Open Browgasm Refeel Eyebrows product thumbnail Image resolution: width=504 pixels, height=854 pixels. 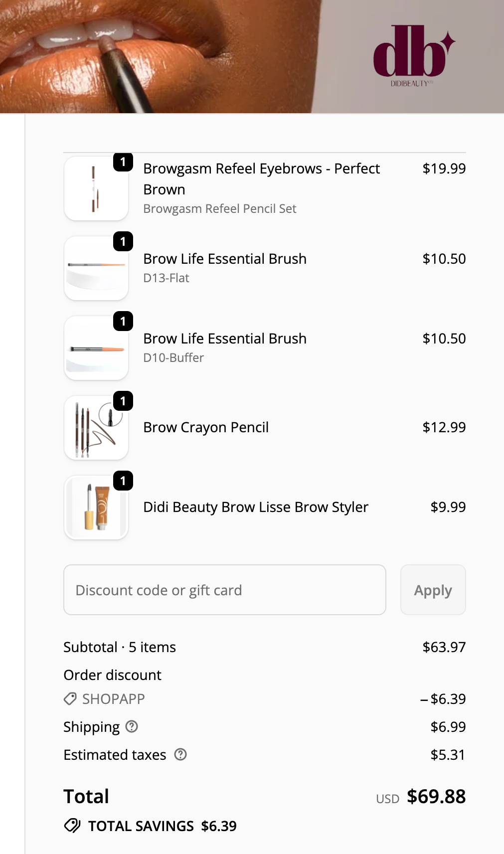click(96, 189)
